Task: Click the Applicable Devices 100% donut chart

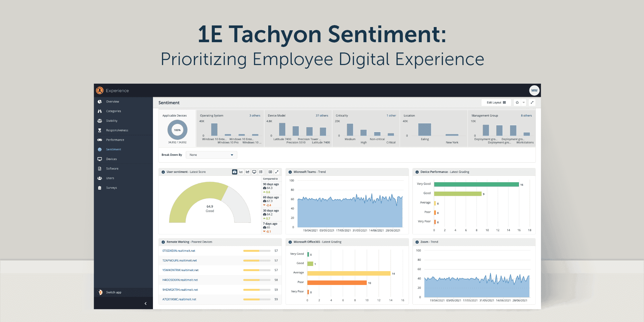Action: [x=177, y=130]
